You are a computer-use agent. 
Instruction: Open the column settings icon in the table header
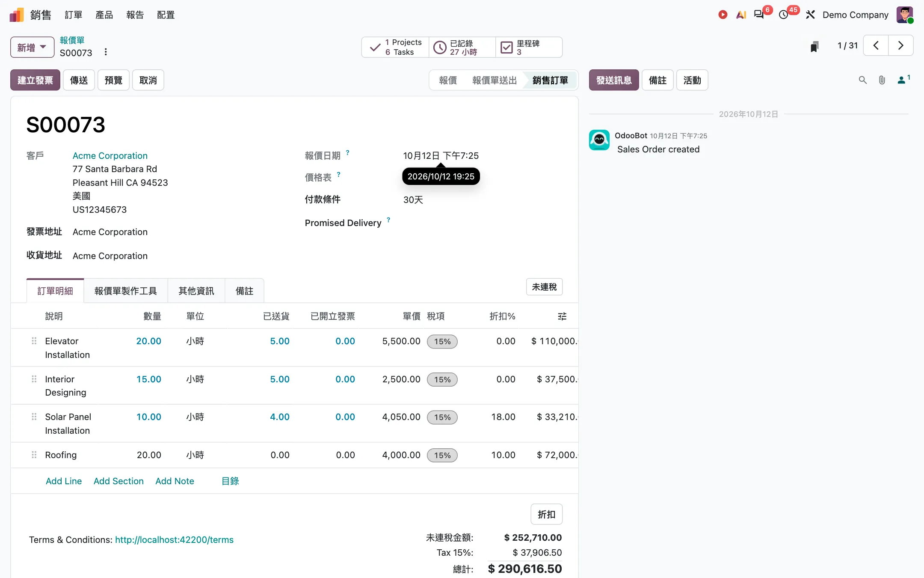pos(562,316)
